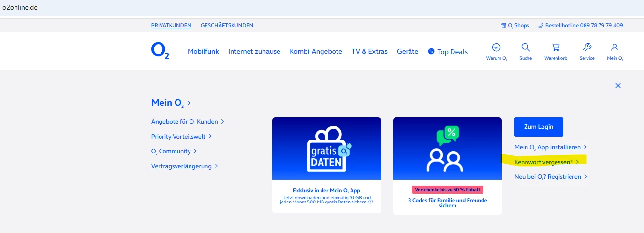This screenshot has height=233, width=644.
Task: Open the Suche magnifier icon
Action: click(x=526, y=47)
